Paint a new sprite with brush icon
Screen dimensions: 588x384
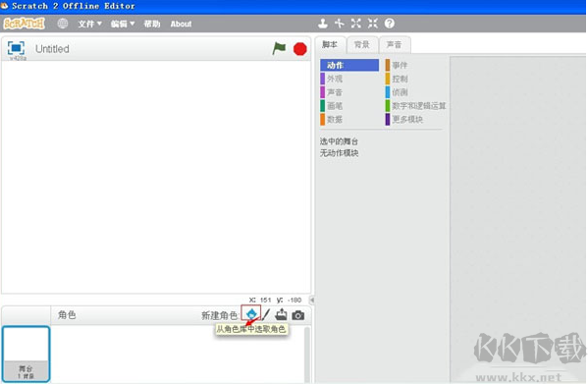point(266,314)
